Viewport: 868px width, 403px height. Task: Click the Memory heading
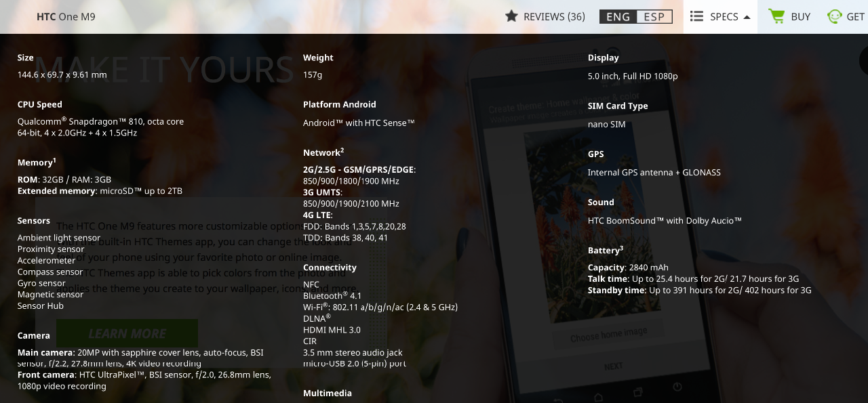37,162
